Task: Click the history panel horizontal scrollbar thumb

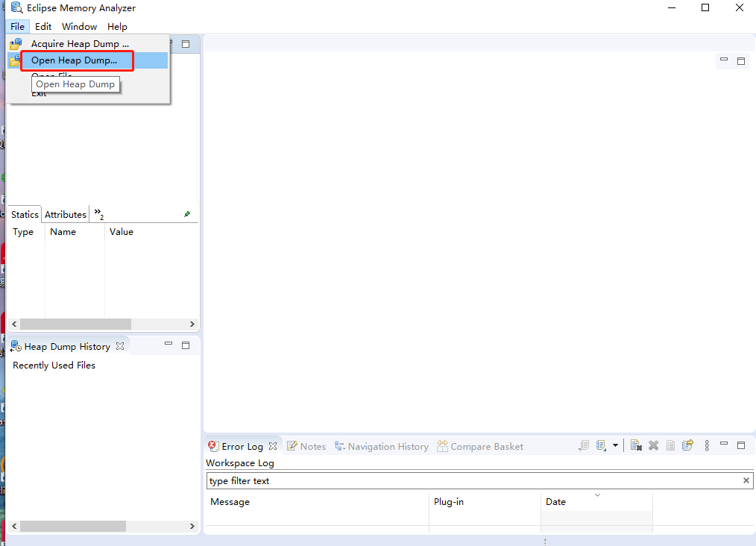Action: (73, 526)
